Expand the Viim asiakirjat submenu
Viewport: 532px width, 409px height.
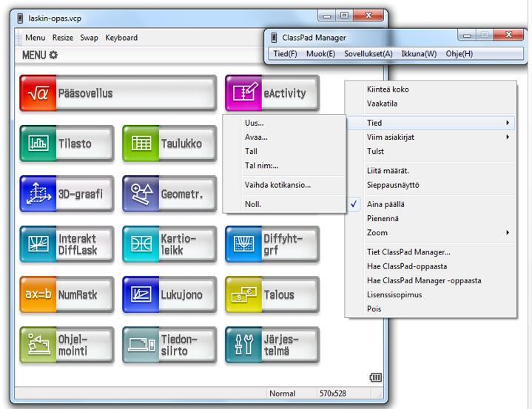431,137
